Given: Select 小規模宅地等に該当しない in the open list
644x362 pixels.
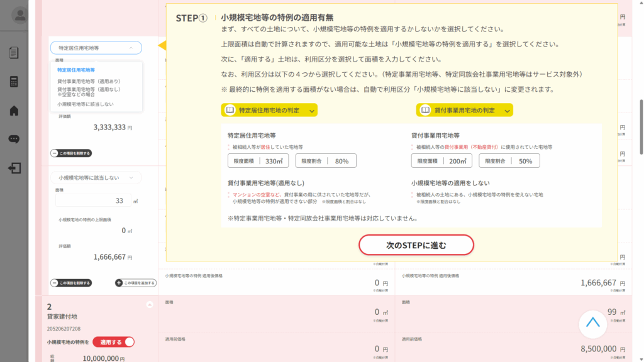Looking at the screenshot, I should (86, 104).
